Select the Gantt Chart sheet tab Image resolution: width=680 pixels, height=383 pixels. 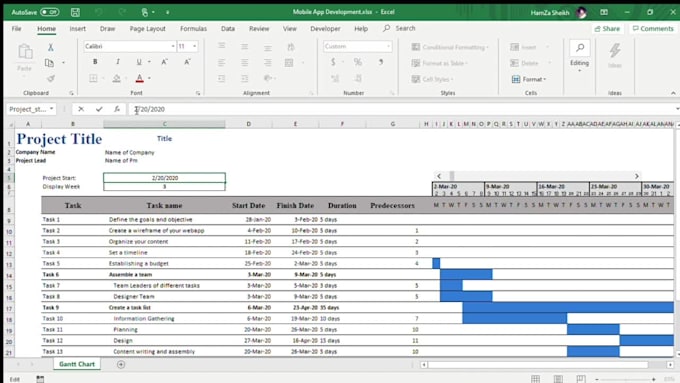coord(77,364)
